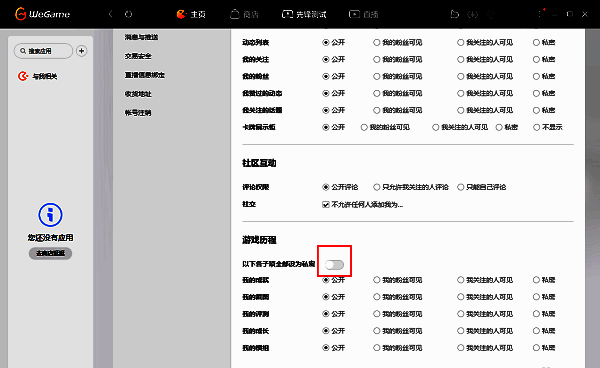Open the three-dot main menu icon
Image resolution: width=600 pixels, height=368 pixels.
pyautogui.click(x=540, y=14)
